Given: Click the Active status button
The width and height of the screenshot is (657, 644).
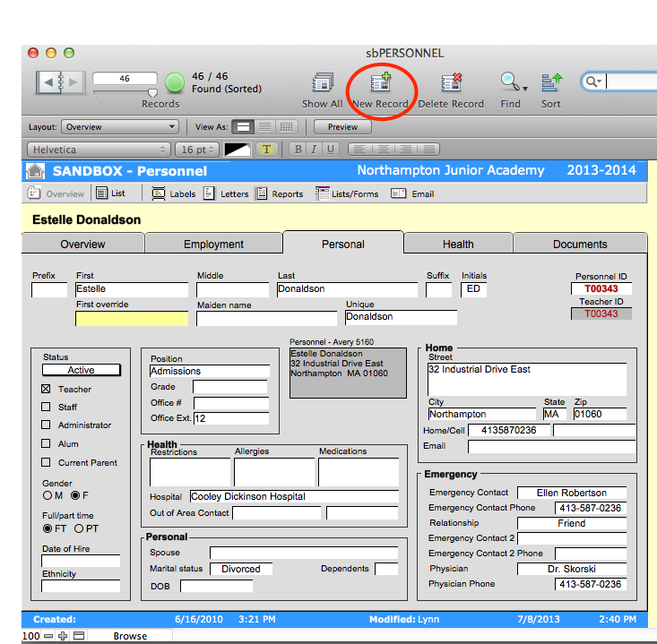Looking at the screenshot, I should tap(81, 370).
